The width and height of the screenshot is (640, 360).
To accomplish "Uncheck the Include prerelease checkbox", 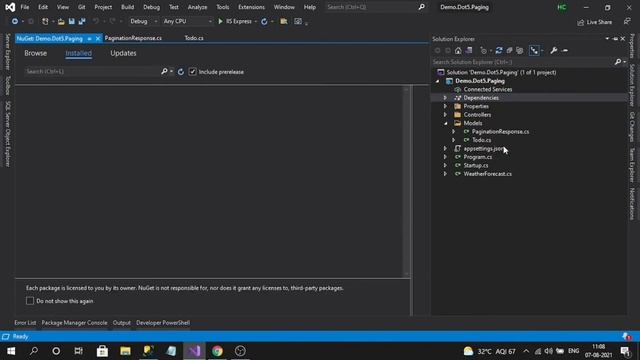I will point(193,72).
